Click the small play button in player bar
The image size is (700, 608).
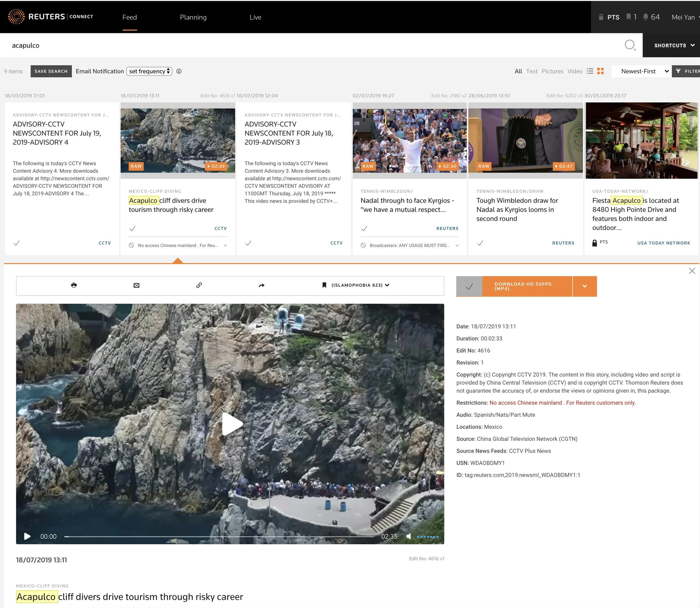click(27, 536)
